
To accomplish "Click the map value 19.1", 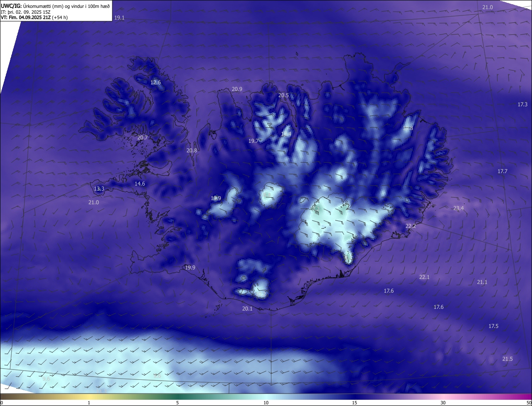I will click(x=119, y=18).
